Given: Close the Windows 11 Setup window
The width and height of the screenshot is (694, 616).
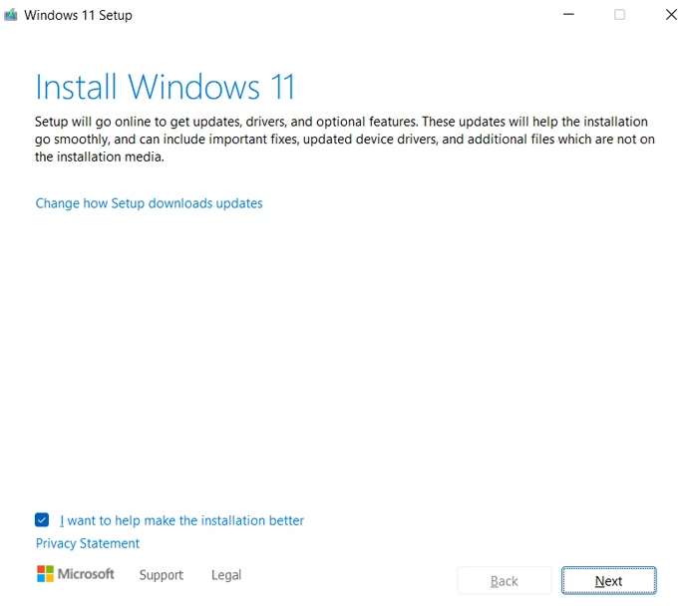Looking at the screenshot, I should (x=671, y=15).
